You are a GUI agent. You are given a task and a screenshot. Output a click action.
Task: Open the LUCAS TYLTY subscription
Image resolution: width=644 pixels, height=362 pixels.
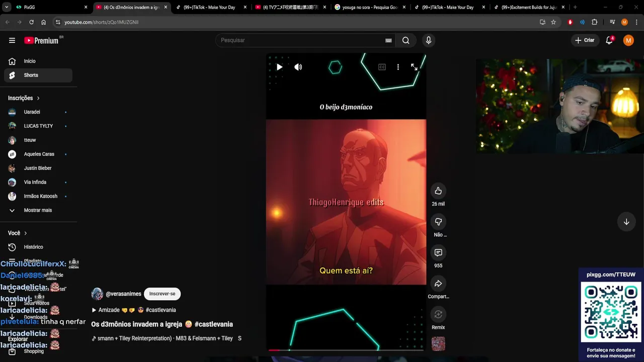tap(38, 126)
